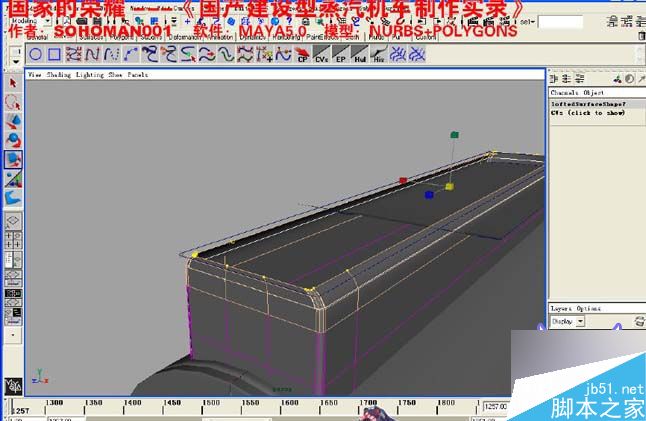The width and height of the screenshot is (646, 421).
Task: Select loftedSurfaceShape7 in channel box
Action: pos(588,104)
